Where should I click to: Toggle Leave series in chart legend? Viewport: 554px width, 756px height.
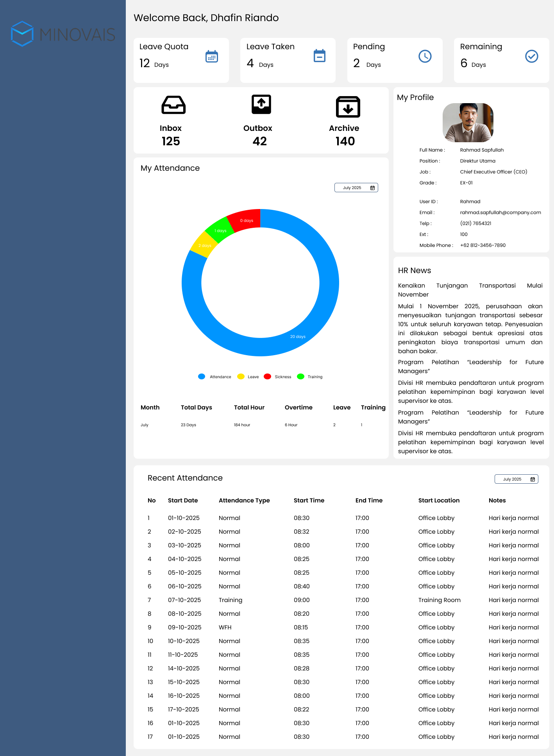click(x=248, y=377)
